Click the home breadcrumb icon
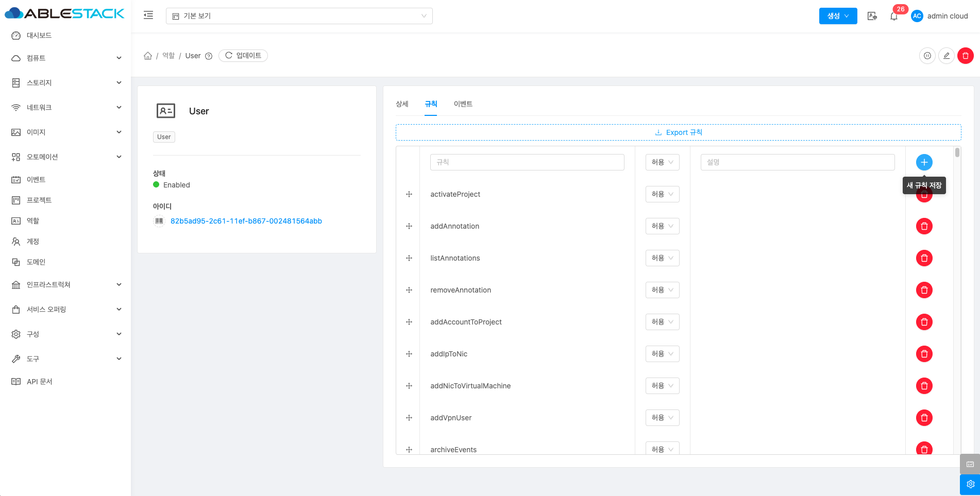Viewport: 980px width, 496px height. tap(148, 56)
